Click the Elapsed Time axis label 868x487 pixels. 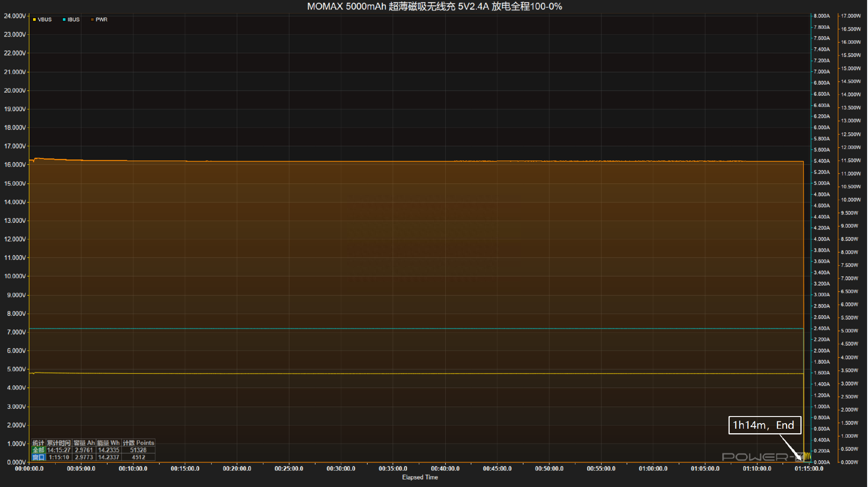click(x=420, y=477)
